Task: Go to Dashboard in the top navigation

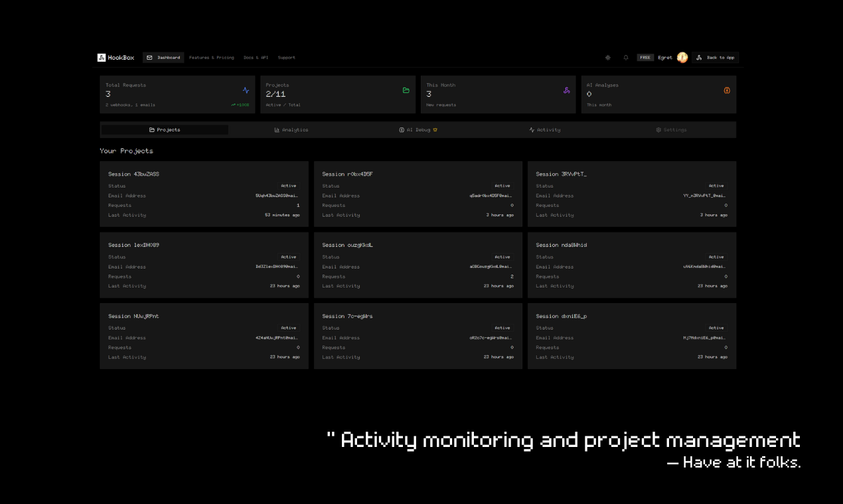Action: click(x=163, y=58)
